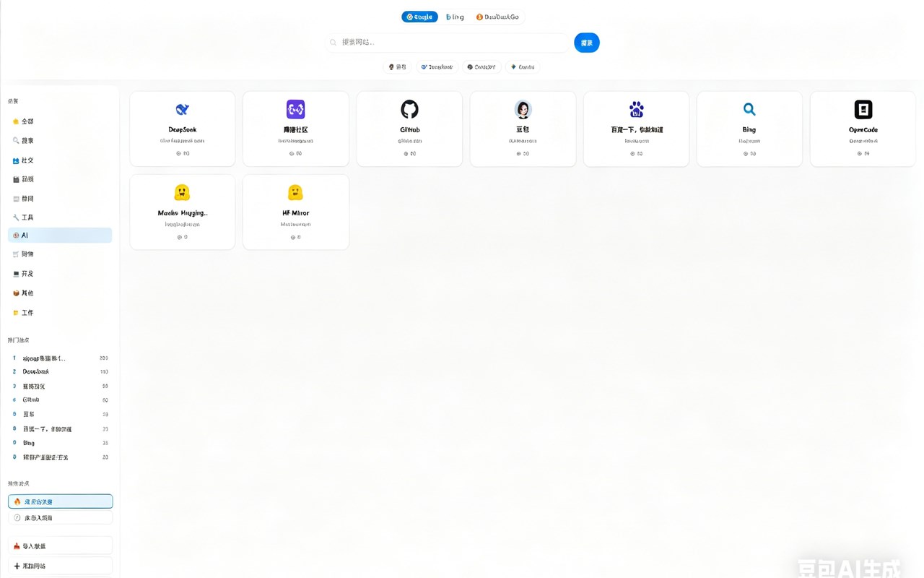
Task: Focus the 搜索网站 search input field
Action: click(x=447, y=43)
